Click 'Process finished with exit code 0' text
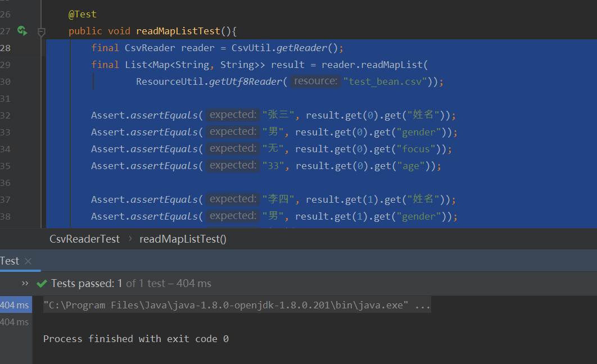597x364 pixels. click(136, 339)
